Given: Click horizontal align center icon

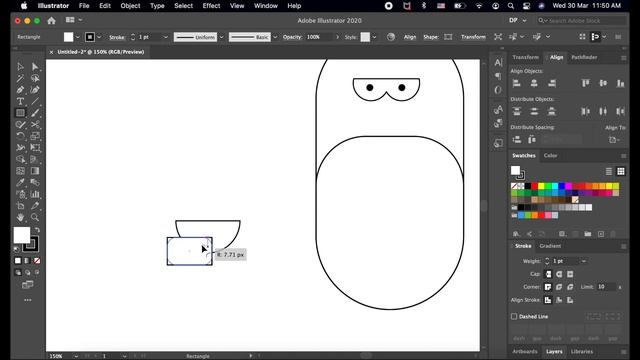Looking at the screenshot, I should point(534,83).
